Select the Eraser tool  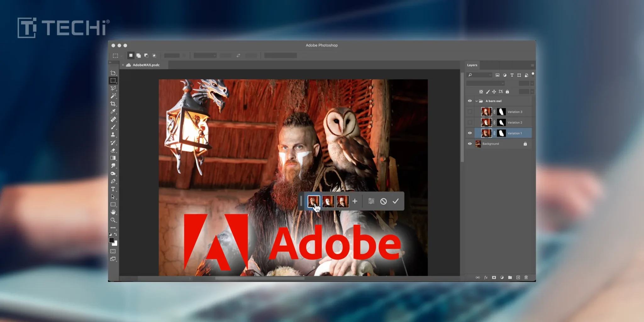(113, 150)
